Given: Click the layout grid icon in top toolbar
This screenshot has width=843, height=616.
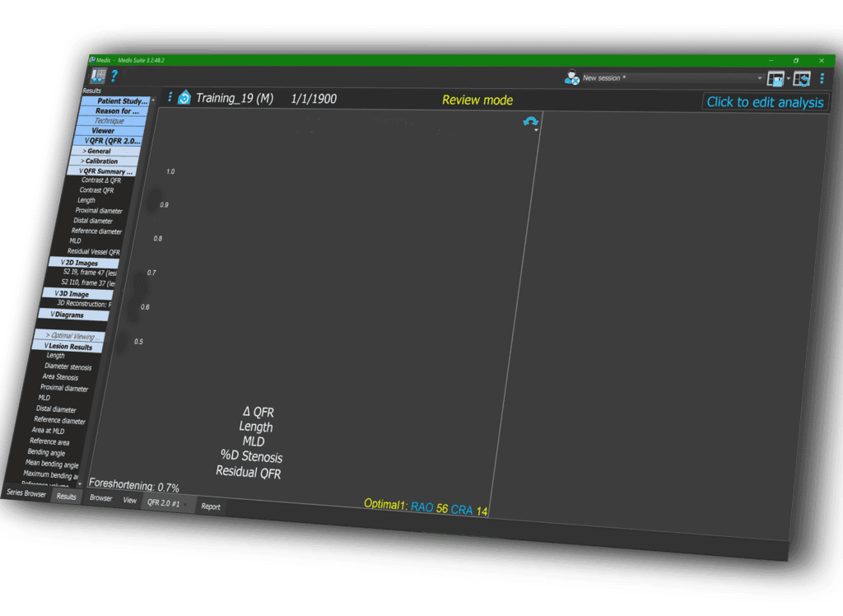Looking at the screenshot, I should pos(99,75).
